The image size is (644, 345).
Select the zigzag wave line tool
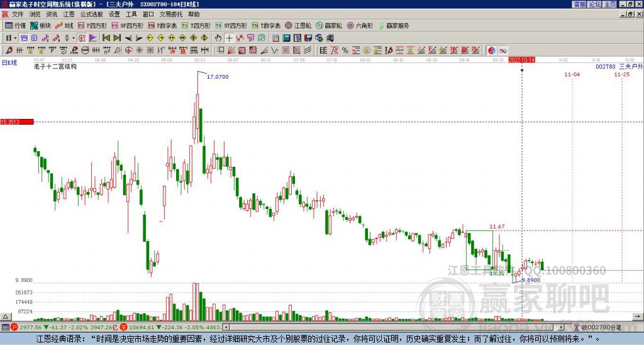coord(275,50)
